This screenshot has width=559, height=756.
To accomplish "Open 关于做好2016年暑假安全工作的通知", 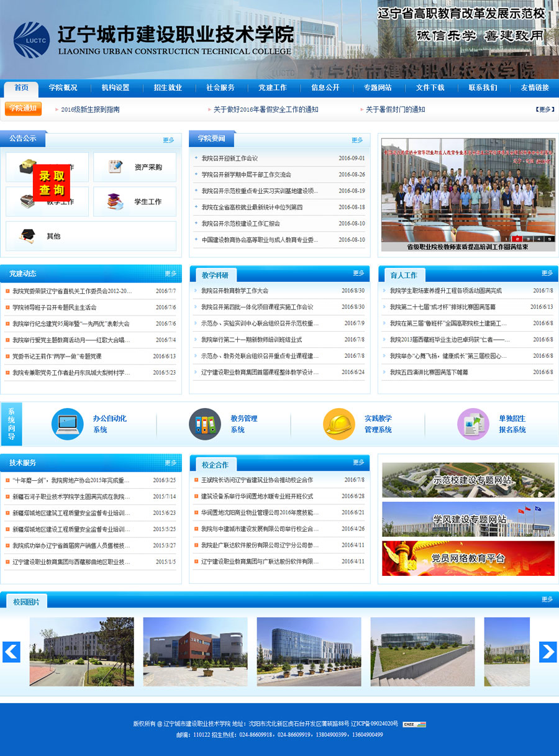I will (266, 109).
